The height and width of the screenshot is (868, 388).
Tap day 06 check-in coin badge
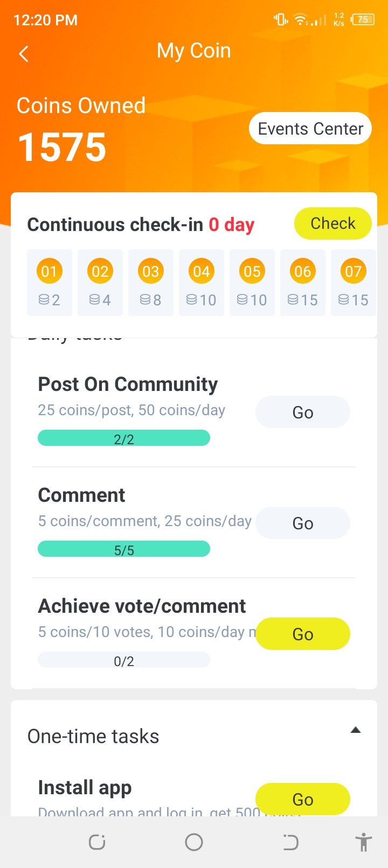(x=302, y=271)
